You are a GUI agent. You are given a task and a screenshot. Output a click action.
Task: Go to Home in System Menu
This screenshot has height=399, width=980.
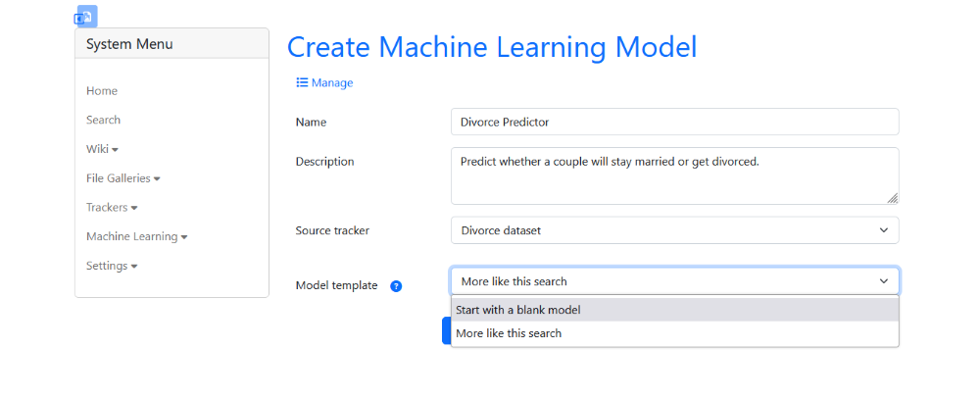[x=102, y=90]
